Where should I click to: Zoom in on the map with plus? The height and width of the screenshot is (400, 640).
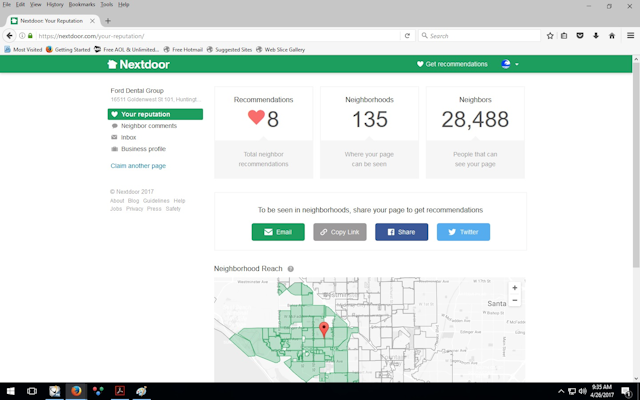(515, 288)
